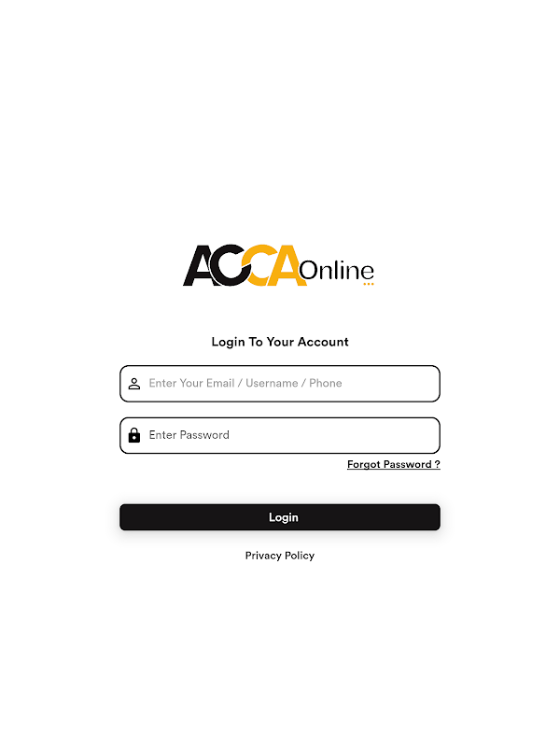This screenshot has height=747, width=560.
Task: Click the 'Enter Password' placeholder text
Action: [189, 435]
